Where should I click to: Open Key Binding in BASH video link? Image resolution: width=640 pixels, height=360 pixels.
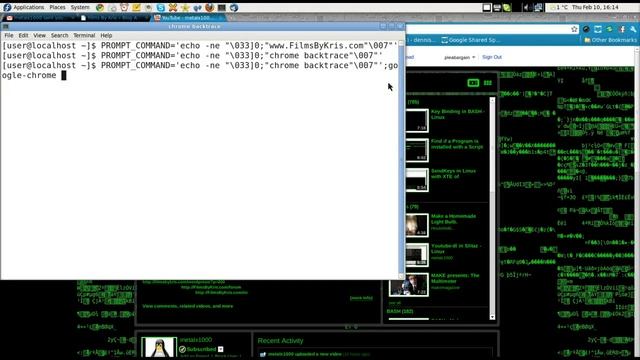point(457,114)
